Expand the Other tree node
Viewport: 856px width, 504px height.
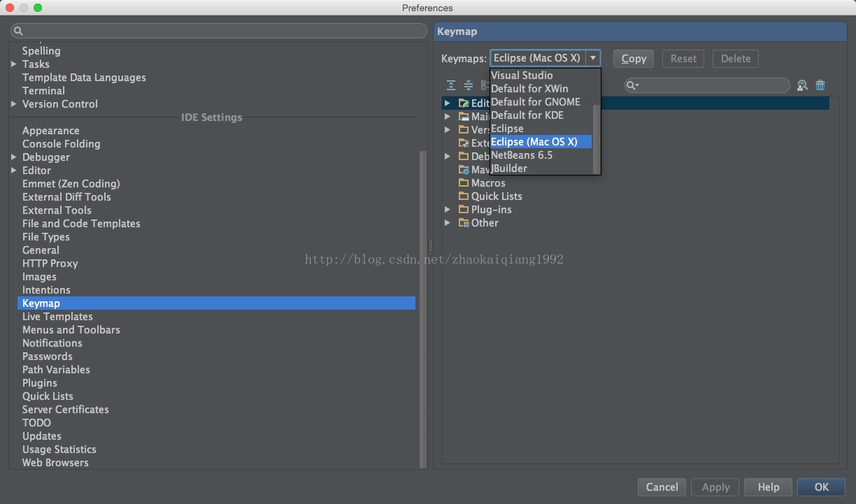[448, 223]
